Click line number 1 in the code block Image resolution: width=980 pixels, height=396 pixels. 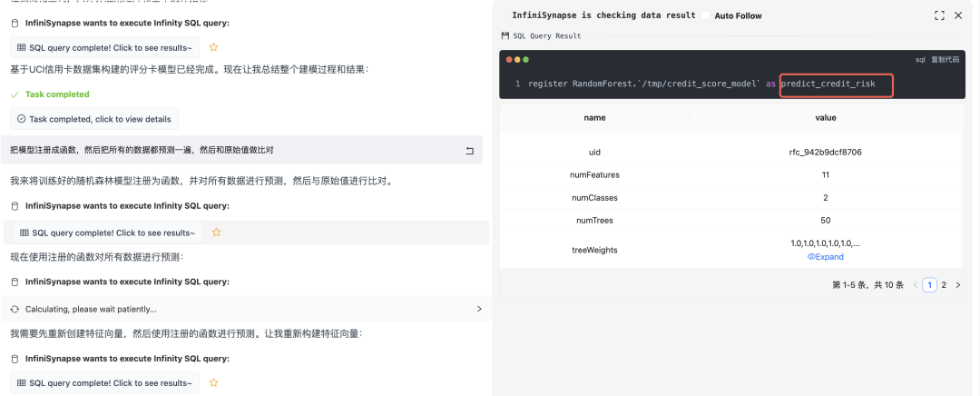(517, 84)
